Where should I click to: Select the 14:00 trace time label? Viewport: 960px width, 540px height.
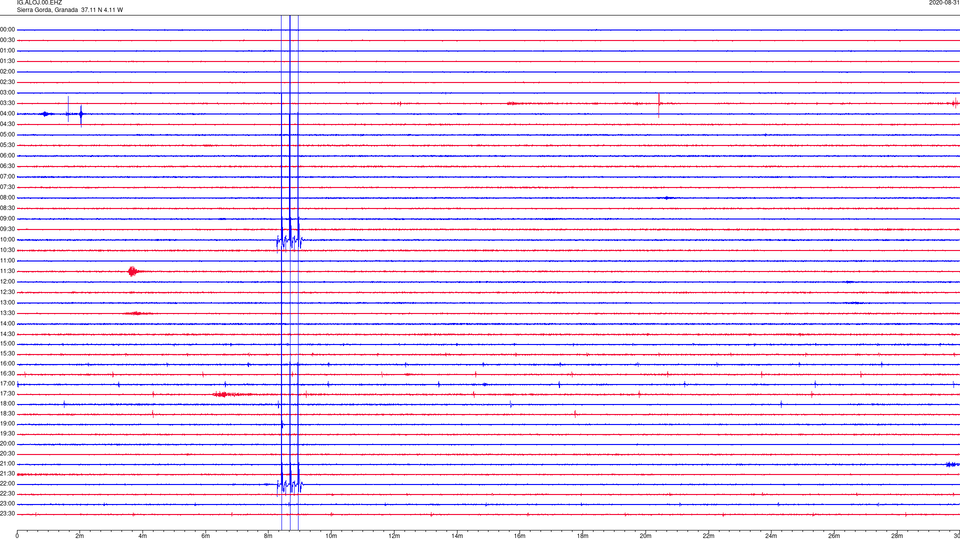point(7,323)
